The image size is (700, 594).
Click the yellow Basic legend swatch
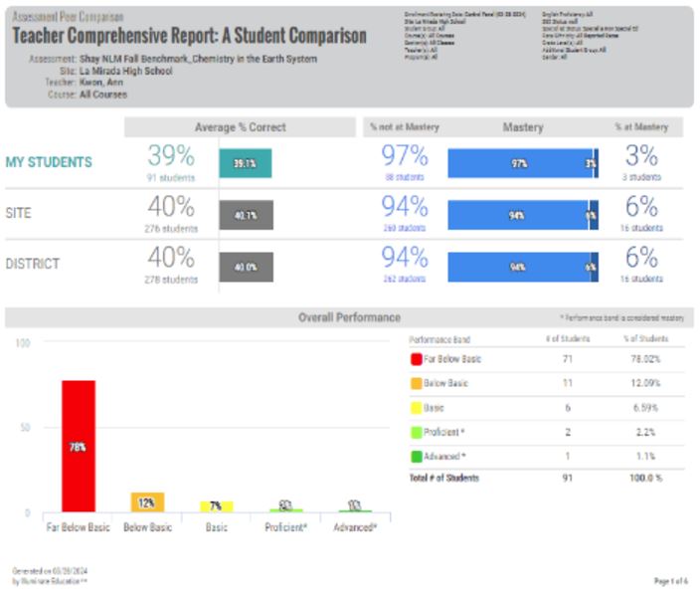416,408
